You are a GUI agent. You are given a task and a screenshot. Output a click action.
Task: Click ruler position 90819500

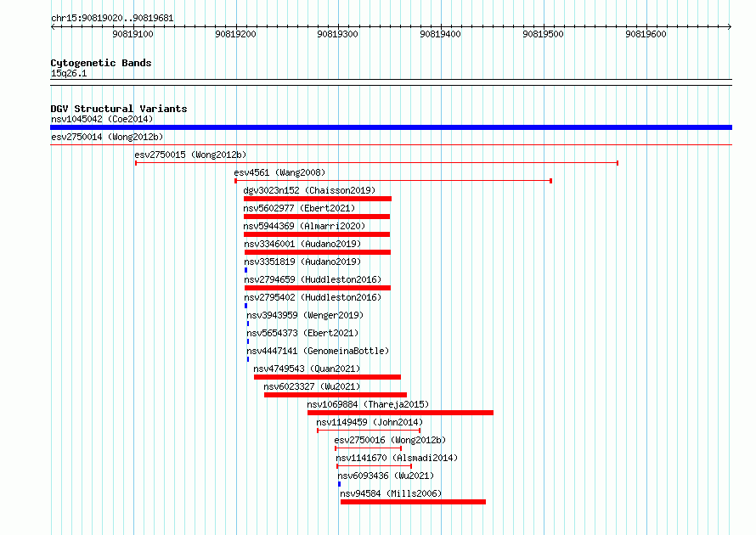pos(544,34)
